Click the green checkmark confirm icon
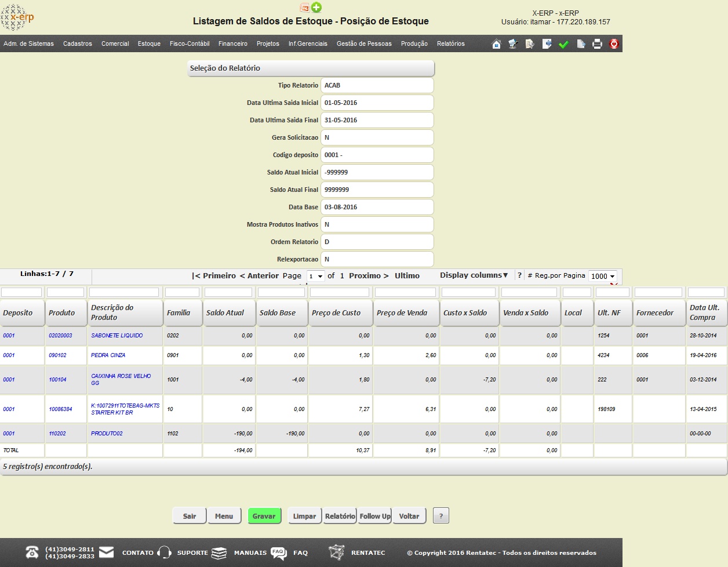The width and height of the screenshot is (728, 567). (x=563, y=44)
